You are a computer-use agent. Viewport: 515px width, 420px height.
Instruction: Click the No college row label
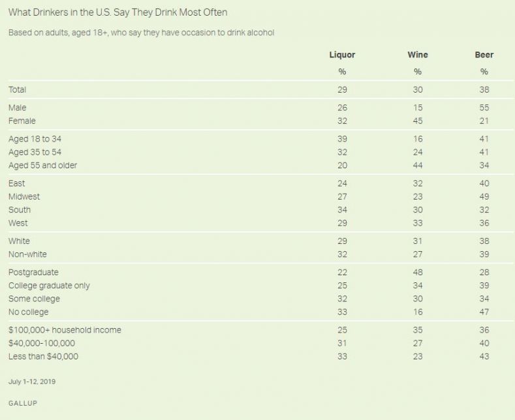[x=28, y=312]
